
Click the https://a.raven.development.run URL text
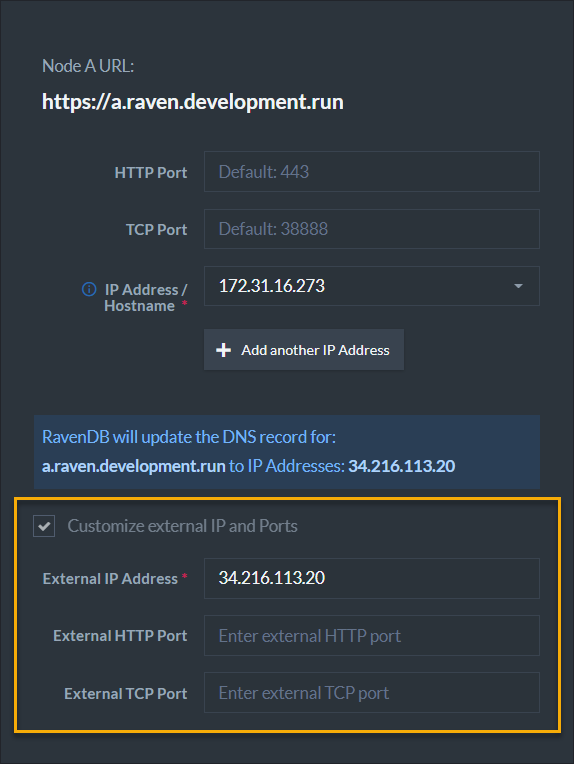pos(192,102)
